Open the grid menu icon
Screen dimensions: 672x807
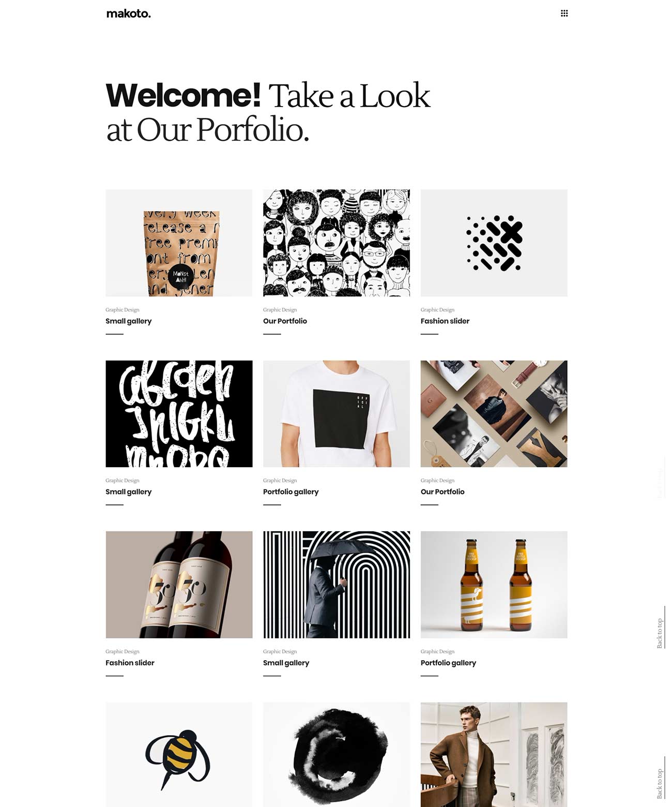pyautogui.click(x=564, y=13)
